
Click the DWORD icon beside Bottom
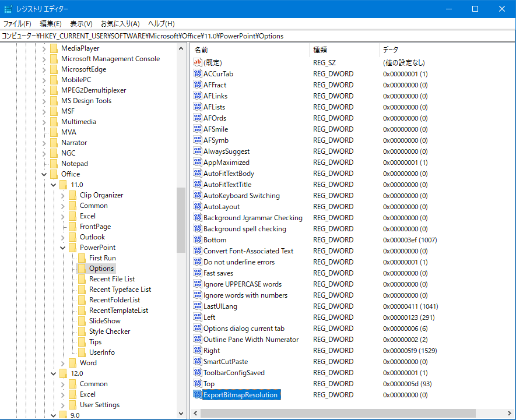tap(198, 240)
